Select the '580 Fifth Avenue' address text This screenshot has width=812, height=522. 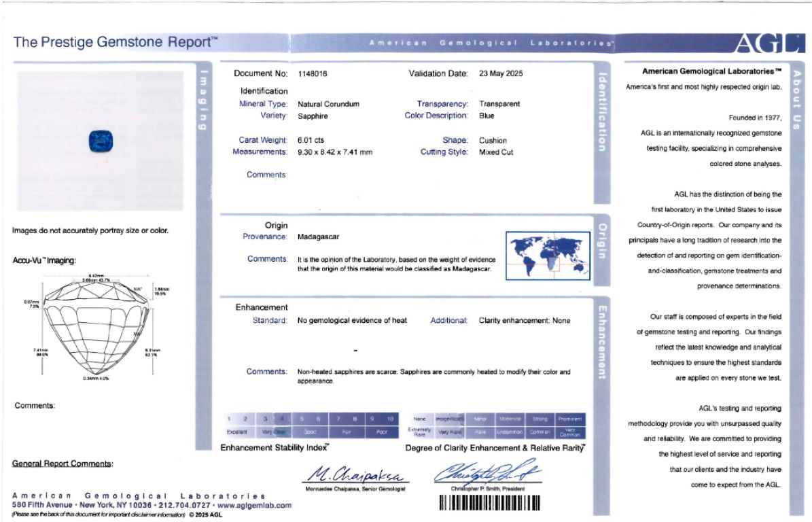42,505
